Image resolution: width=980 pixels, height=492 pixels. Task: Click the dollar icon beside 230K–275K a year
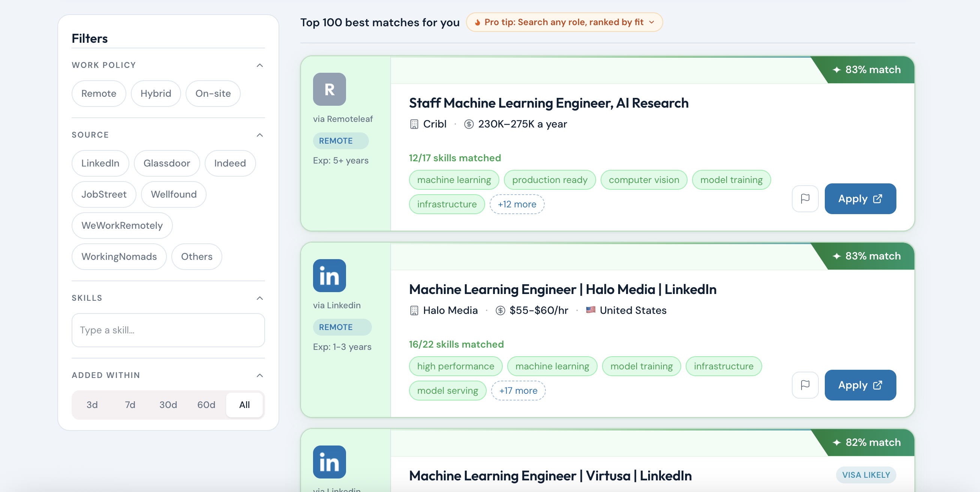[469, 124]
